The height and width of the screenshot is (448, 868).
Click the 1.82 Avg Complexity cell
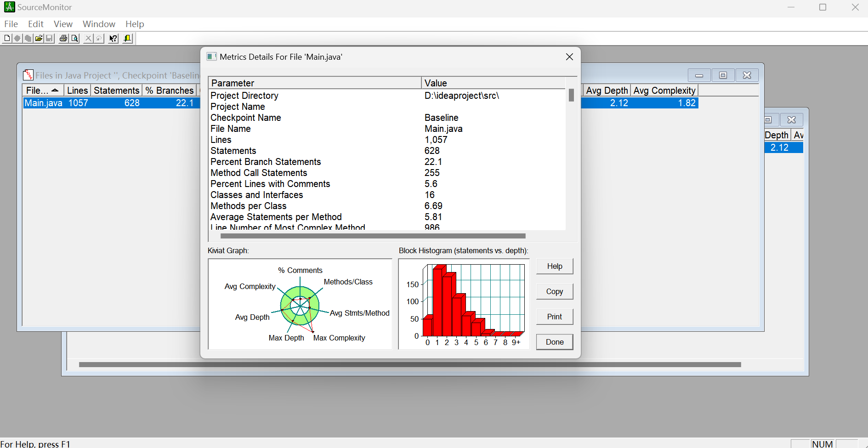click(664, 103)
